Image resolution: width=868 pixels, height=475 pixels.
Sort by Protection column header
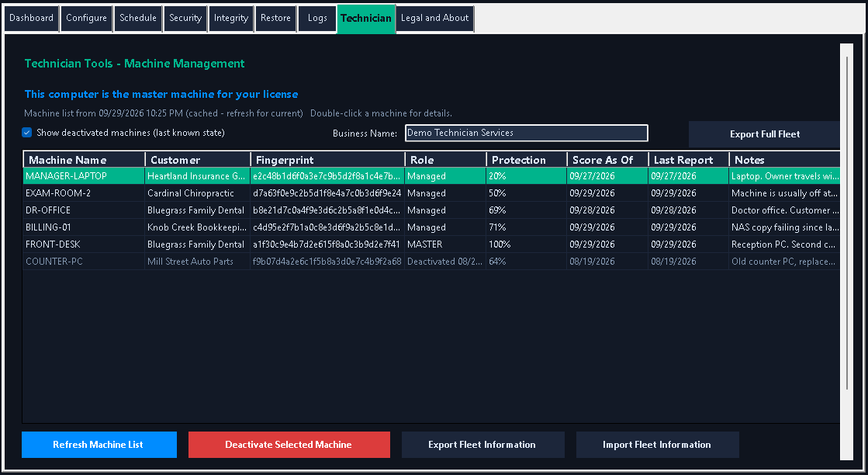527,159
